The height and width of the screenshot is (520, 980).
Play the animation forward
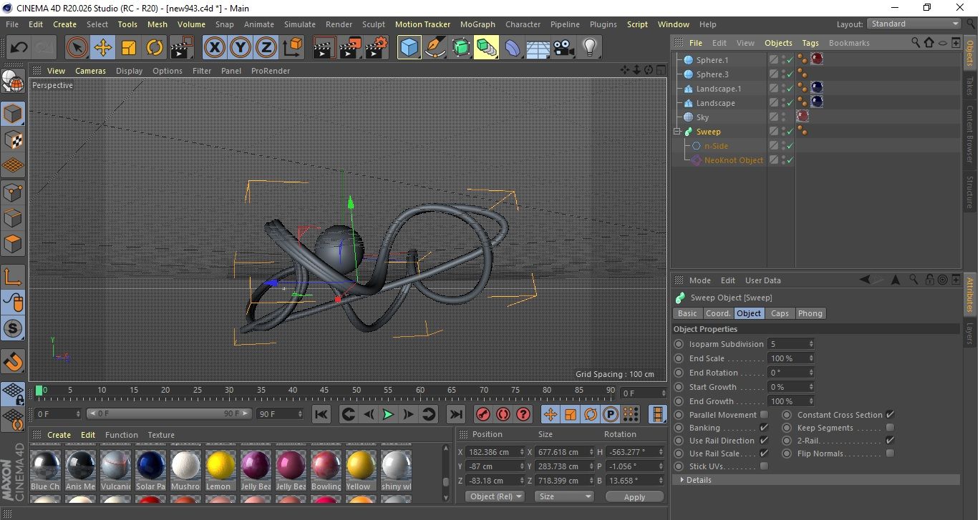click(388, 414)
